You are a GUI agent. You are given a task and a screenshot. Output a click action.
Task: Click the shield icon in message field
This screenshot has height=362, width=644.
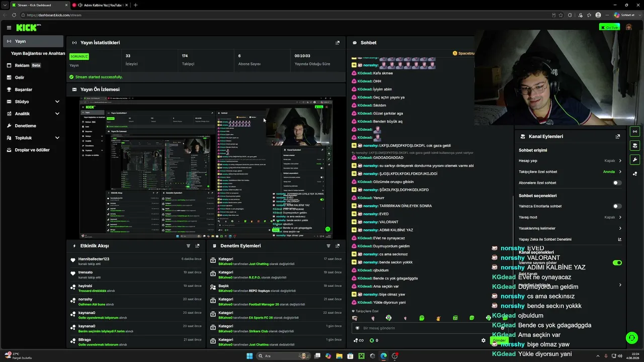pyautogui.click(x=358, y=328)
